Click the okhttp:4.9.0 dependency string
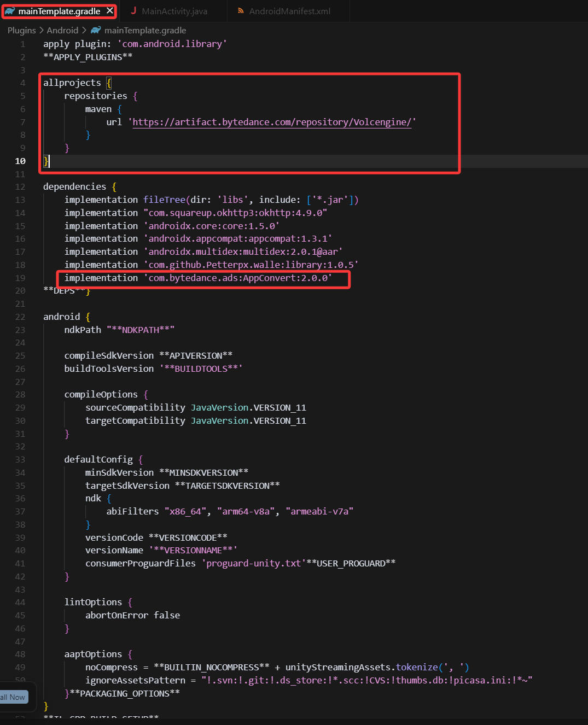This screenshot has height=725, width=588. [x=235, y=213]
